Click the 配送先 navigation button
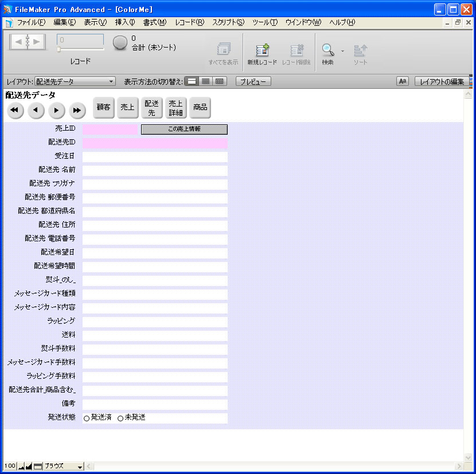This screenshot has height=474, width=476. pos(152,107)
